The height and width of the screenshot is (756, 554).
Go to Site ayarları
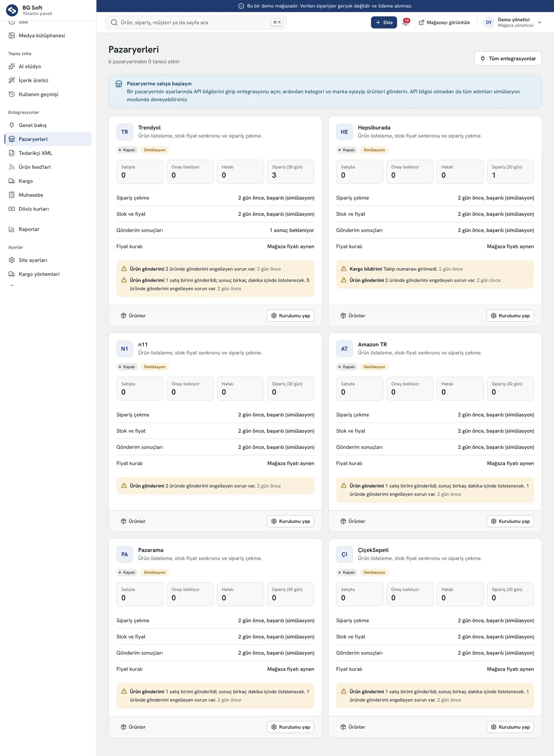click(x=48, y=260)
